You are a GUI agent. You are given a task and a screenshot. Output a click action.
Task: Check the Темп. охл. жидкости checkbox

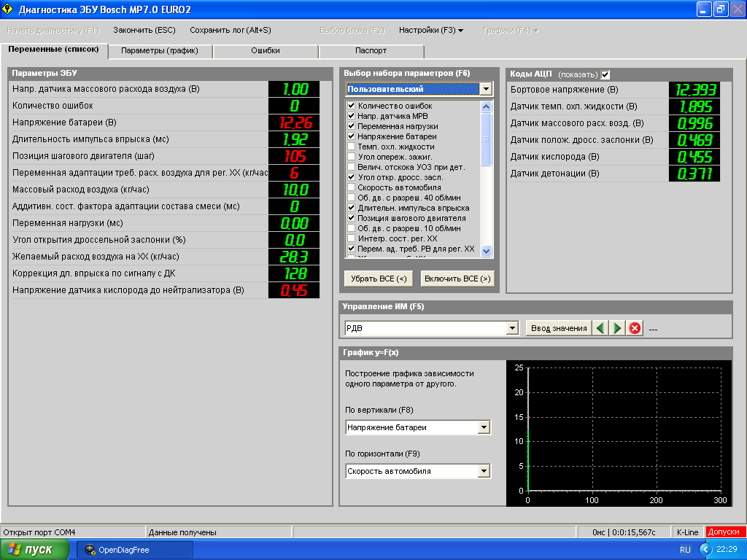coord(352,147)
